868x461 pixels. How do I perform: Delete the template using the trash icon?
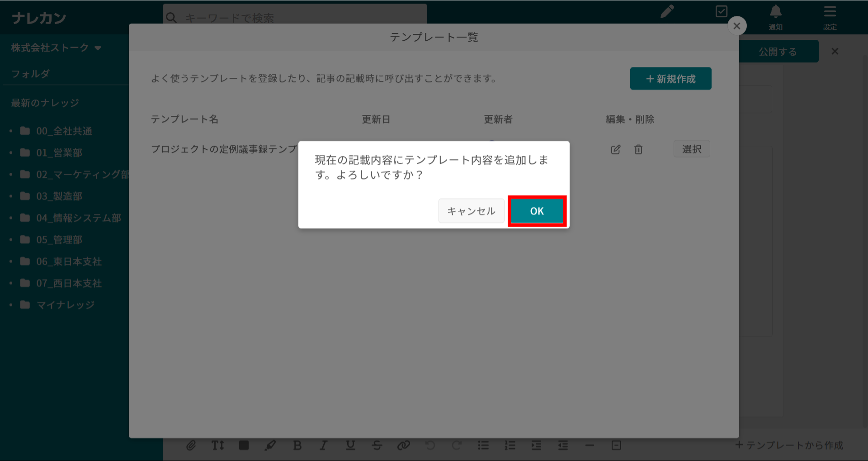click(x=638, y=149)
